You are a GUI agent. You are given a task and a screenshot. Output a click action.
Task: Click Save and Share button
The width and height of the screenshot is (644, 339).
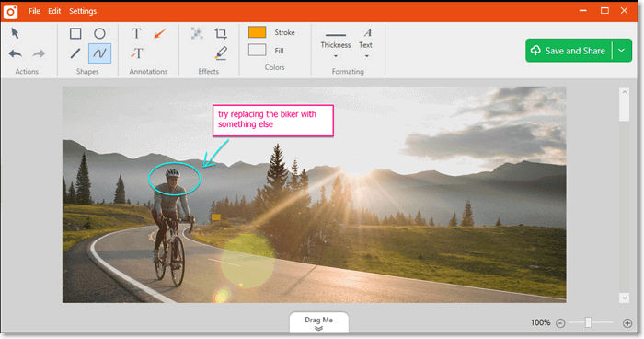point(569,51)
